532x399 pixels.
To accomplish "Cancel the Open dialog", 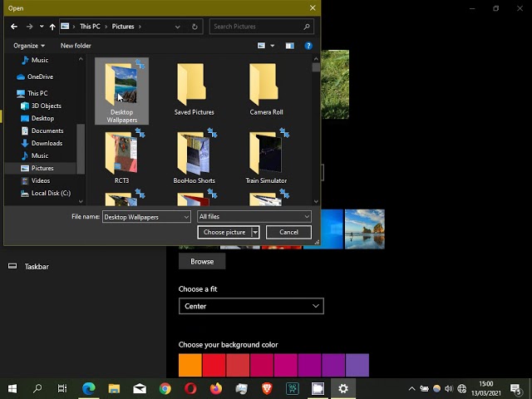I will (288, 233).
